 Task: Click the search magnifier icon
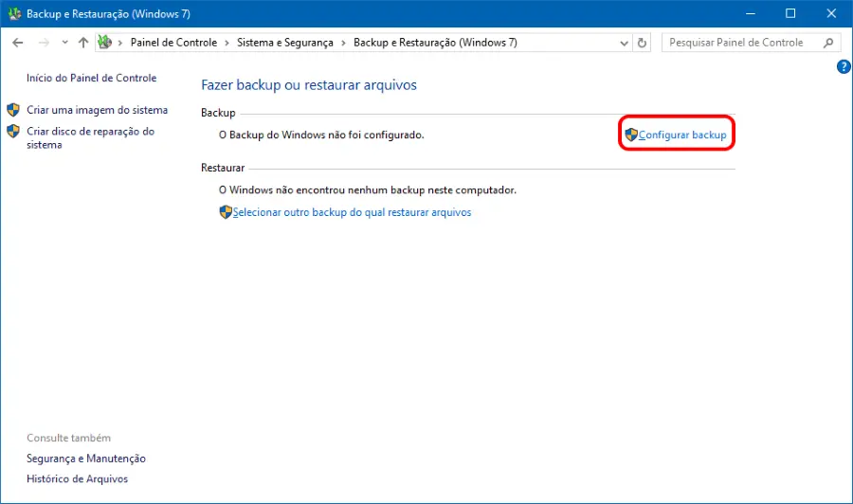click(828, 43)
